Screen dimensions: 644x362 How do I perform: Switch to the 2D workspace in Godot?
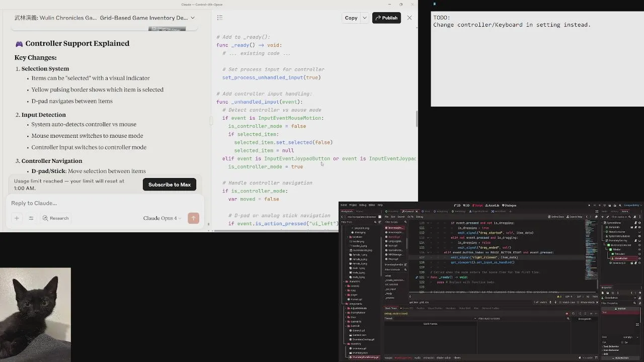click(457, 205)
